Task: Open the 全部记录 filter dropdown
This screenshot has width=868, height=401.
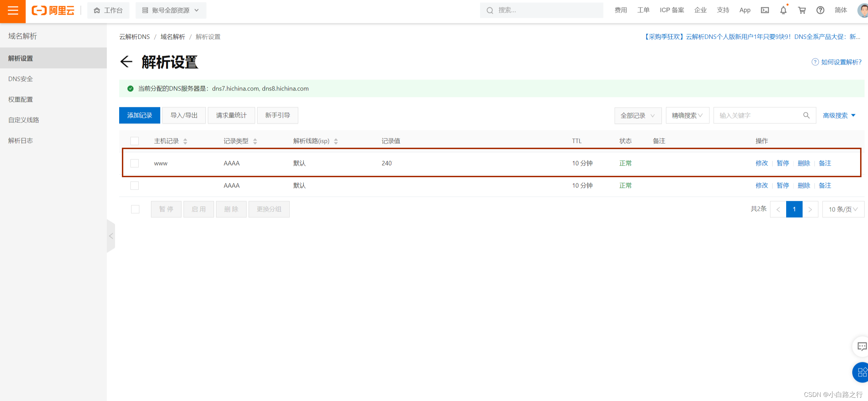Action: click(x=638, y=116)
